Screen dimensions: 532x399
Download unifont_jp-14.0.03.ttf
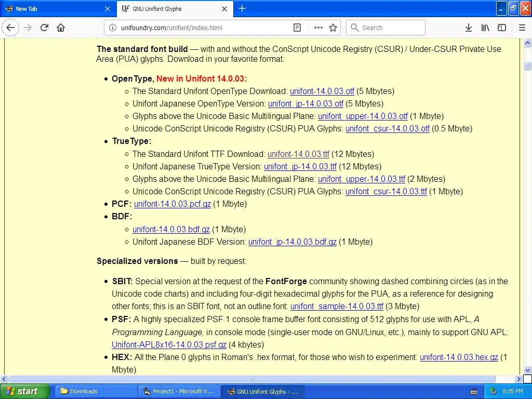click(300, 167)
